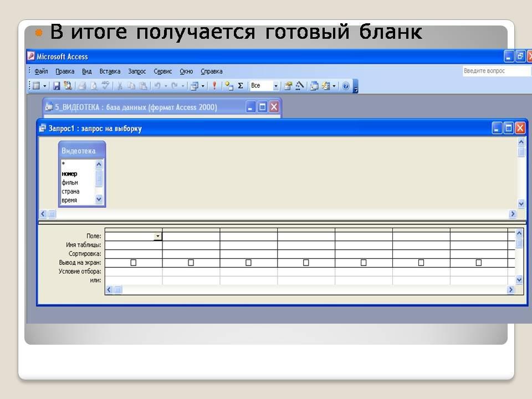This screenshot has height=399, width=532.
Task: Click the Save icon in toolbar
Action: pos(56,86)
